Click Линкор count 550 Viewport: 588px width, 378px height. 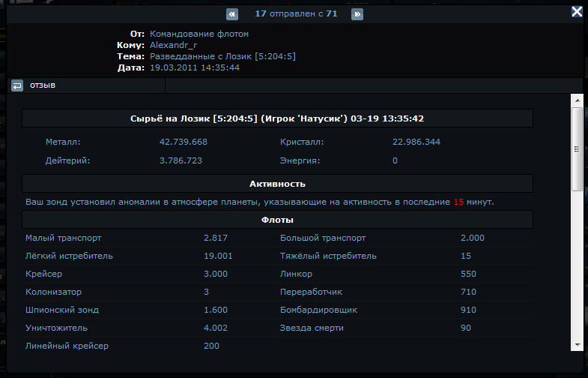coord(468,274)
